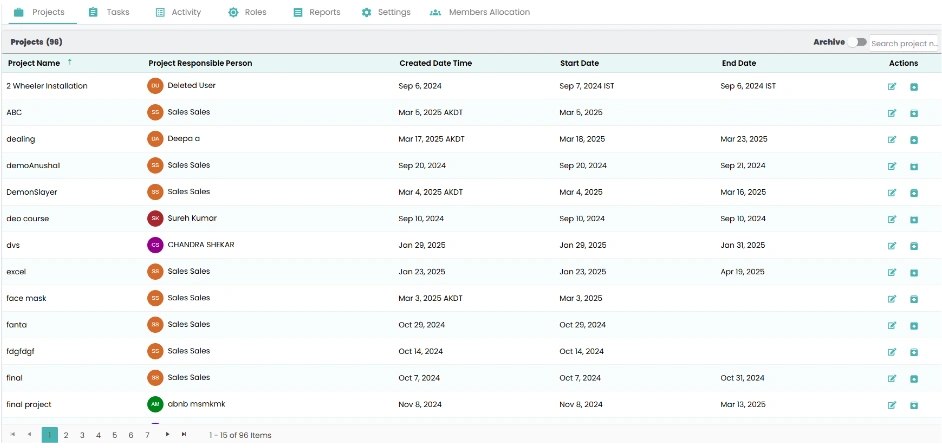Edit the row named final
Screen dimensions: 942x448
coord(892,378)
